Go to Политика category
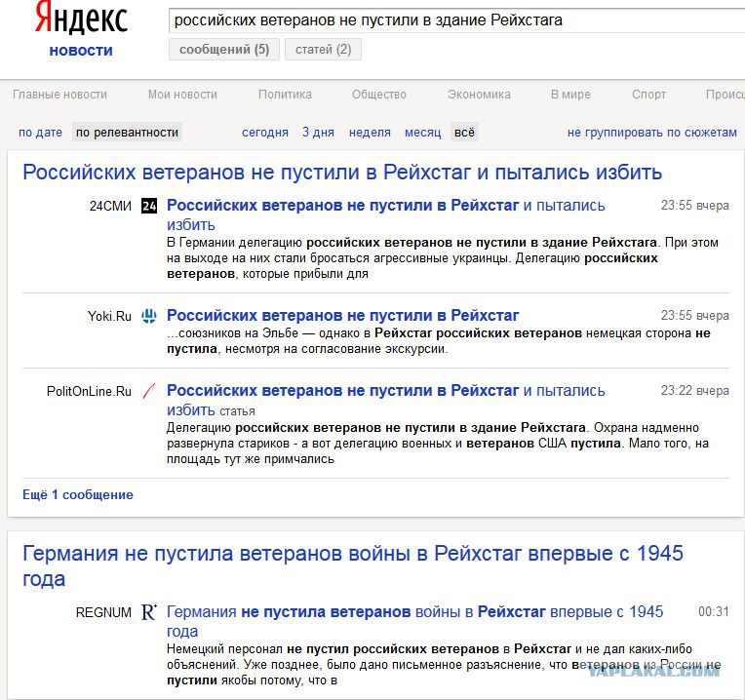Viewport: 745px width, 700px height. (x=285, y=95)
